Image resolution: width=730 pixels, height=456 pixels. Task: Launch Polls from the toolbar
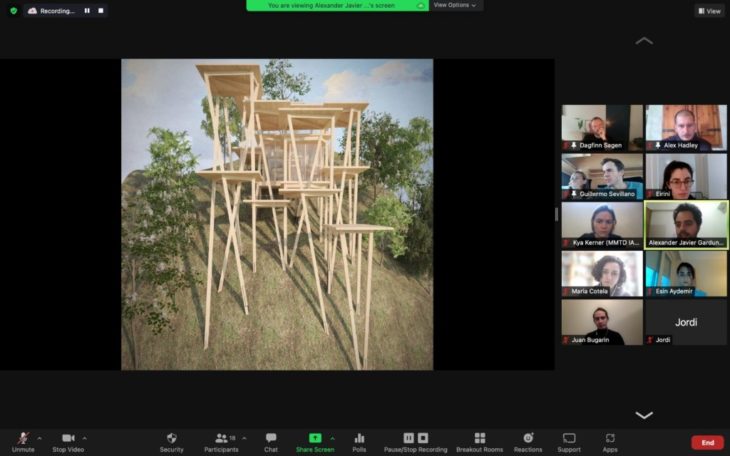click(359, 440)
